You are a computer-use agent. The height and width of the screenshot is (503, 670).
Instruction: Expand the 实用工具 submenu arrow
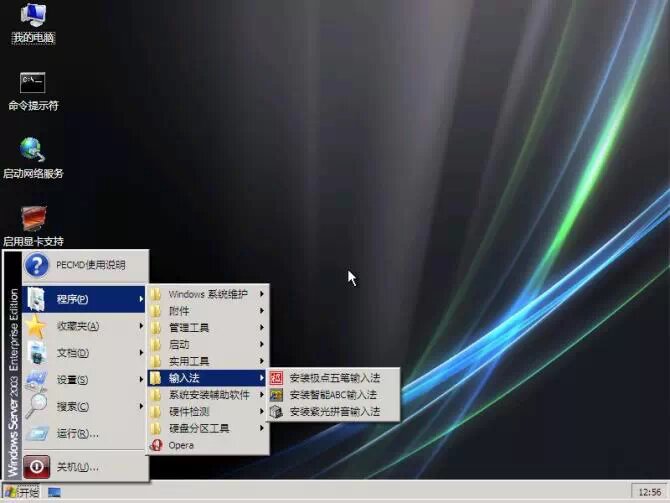pyautogui.click(x=262, y=361)
